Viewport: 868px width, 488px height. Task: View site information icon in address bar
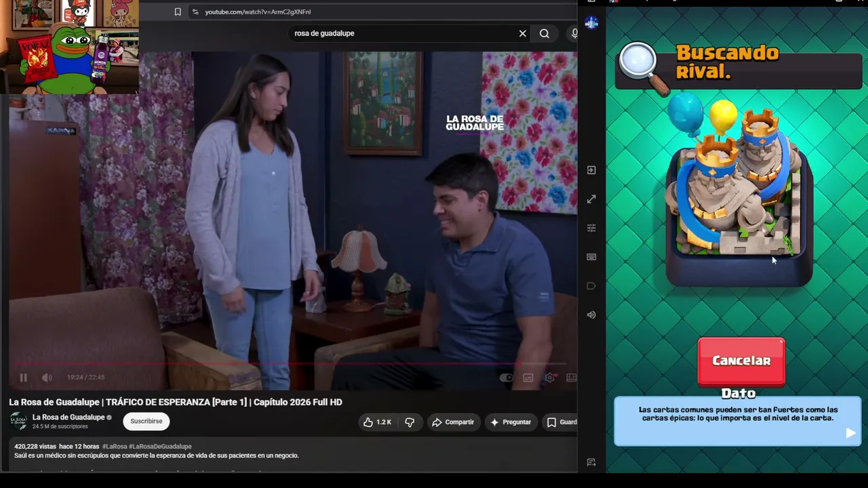pos(195,12)
